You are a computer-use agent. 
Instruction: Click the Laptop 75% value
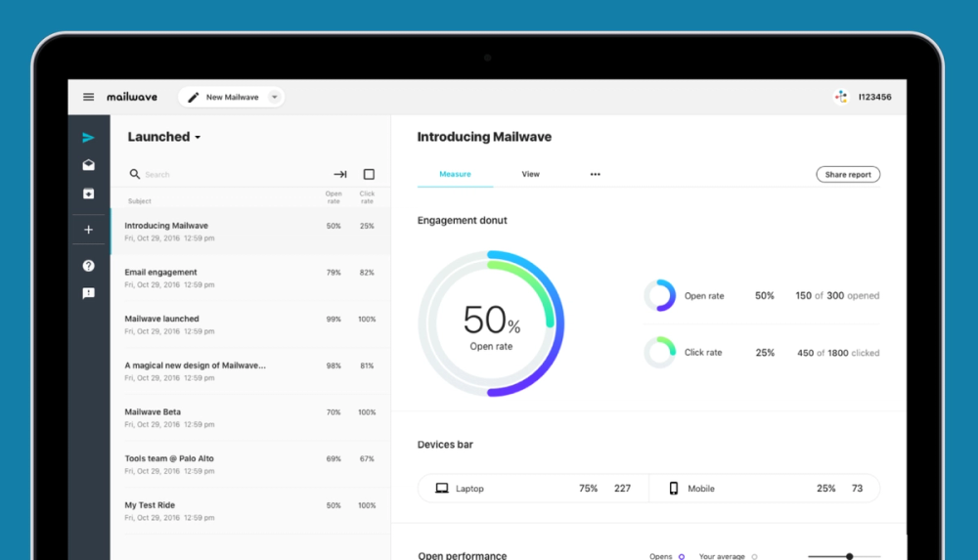(588, 489)
